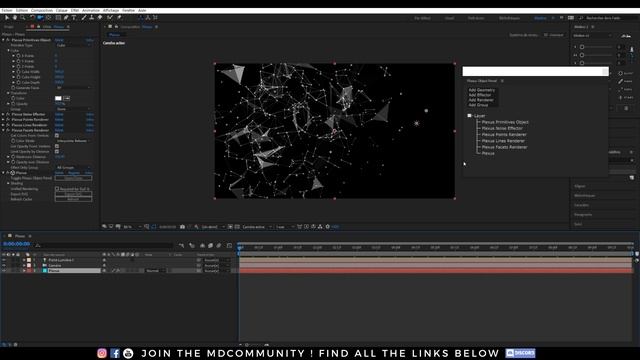
Task: Toggle Use Opacity From Vertices checkbox
Action: point(57,146)
